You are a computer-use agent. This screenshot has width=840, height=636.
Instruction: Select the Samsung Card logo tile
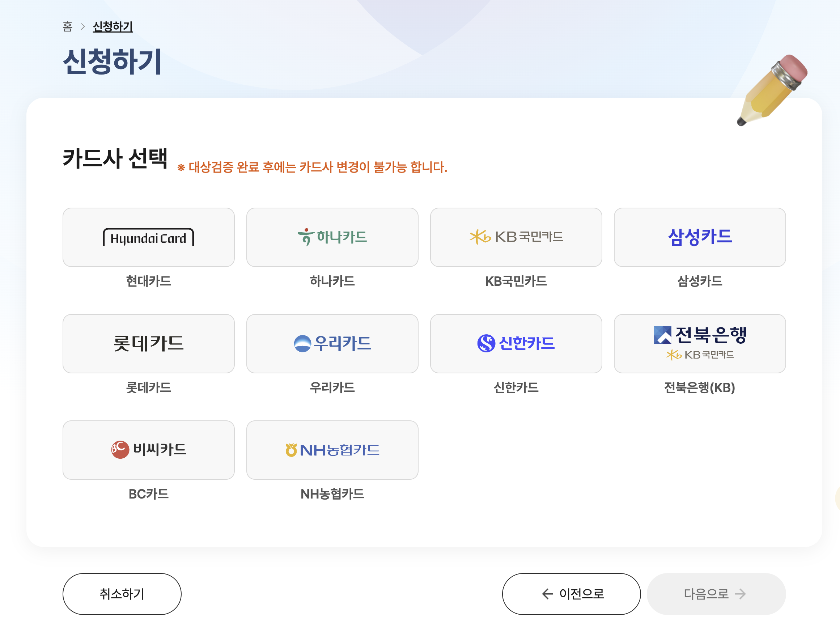coord(700,237)
